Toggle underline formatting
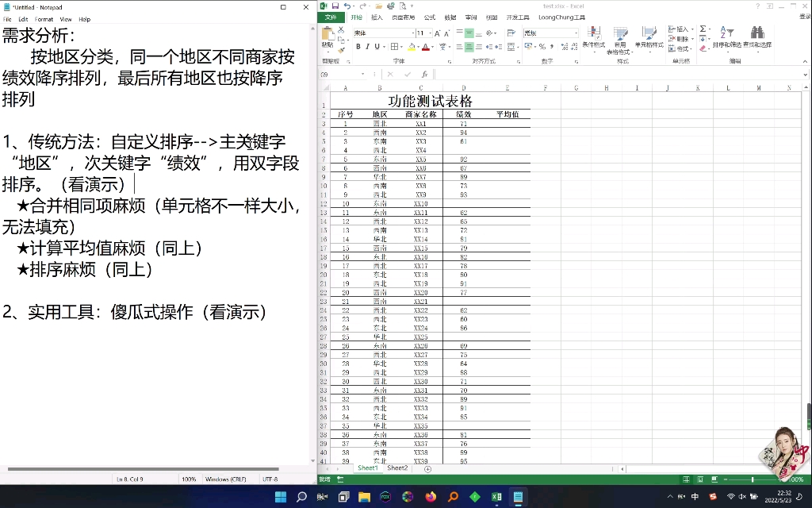 377,47
